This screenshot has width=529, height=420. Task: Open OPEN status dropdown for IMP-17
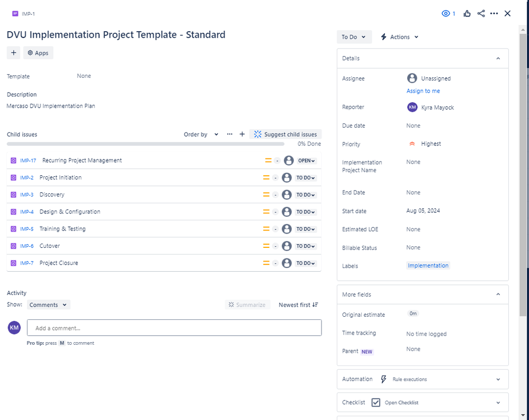click(307, 160)
